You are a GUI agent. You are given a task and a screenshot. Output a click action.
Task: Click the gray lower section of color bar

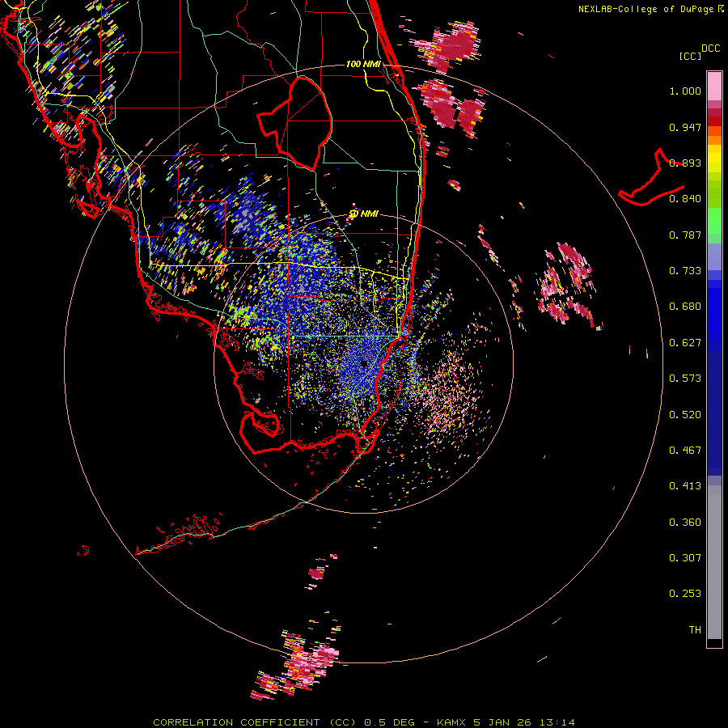coord(714,562)
